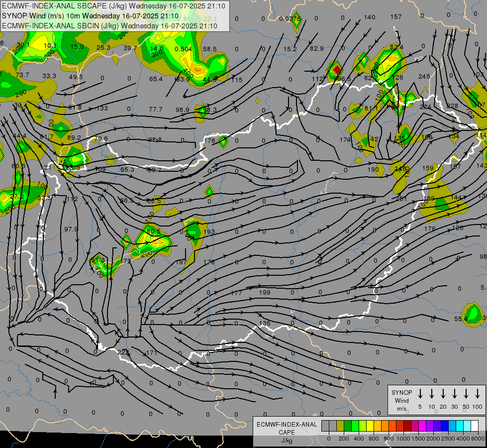
Task: Click the map value 224
Action: tap(425, 107)
